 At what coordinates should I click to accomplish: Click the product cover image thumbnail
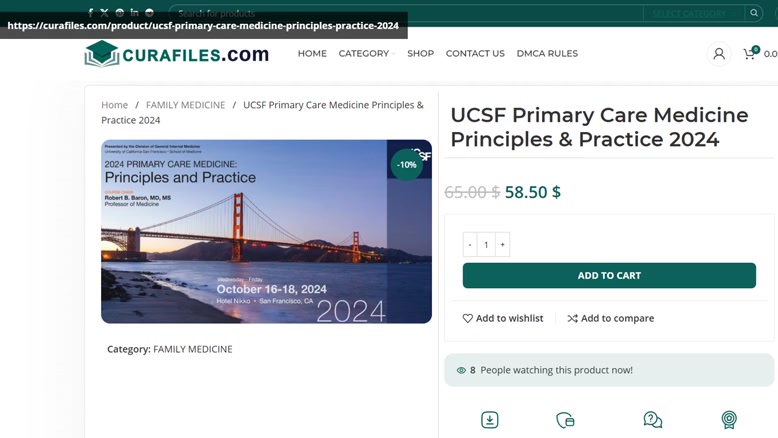266,232
